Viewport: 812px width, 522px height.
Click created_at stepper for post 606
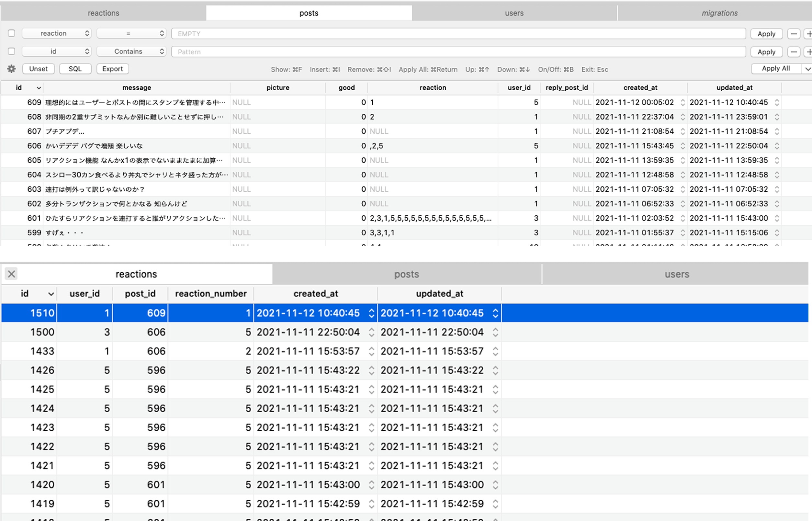[682, 146]
